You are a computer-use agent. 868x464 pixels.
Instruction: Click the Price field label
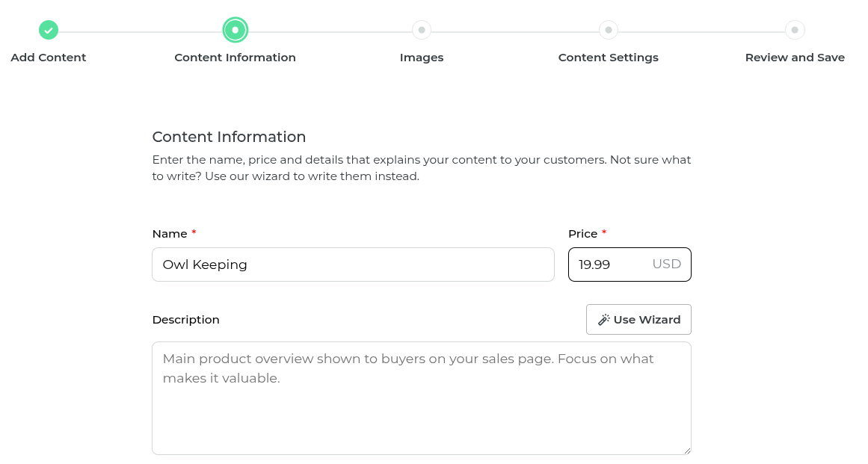[582, 234]
